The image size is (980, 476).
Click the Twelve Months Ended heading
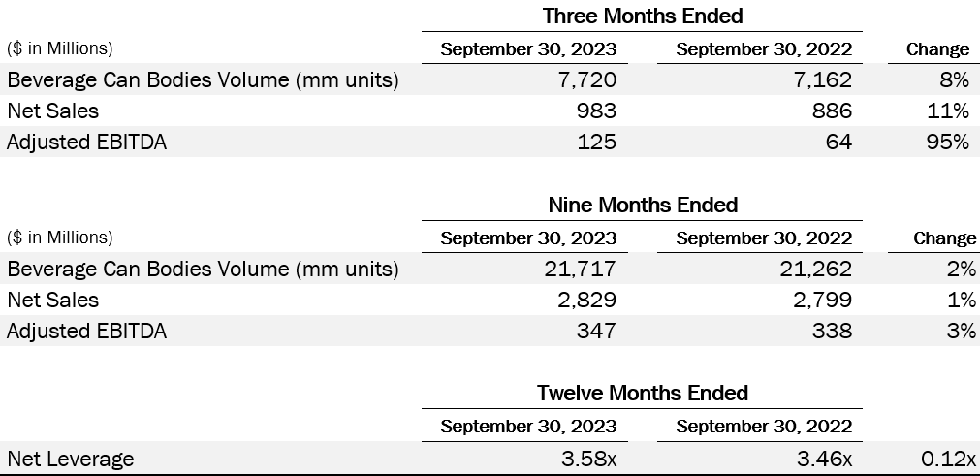point(643,393)
